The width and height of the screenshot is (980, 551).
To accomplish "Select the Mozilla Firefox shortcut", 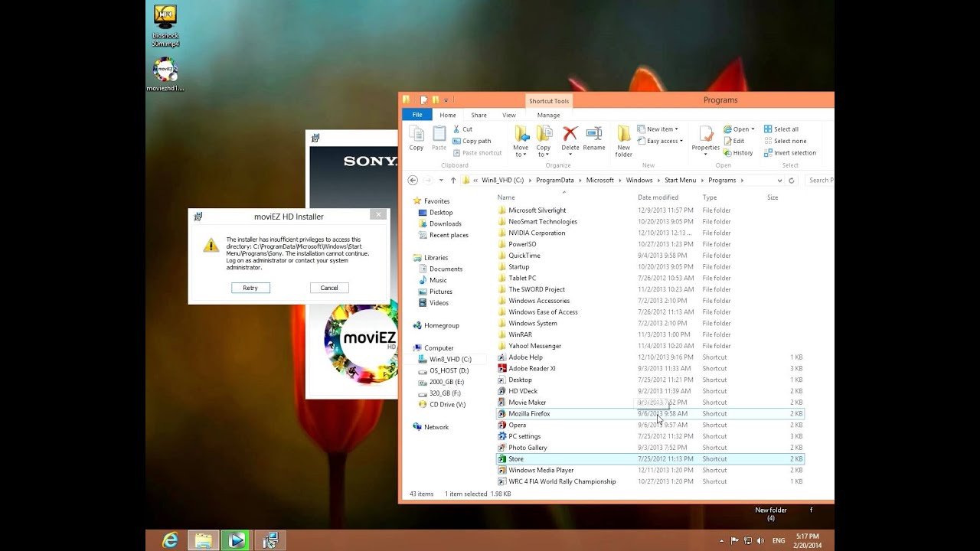I will (650, 413).
